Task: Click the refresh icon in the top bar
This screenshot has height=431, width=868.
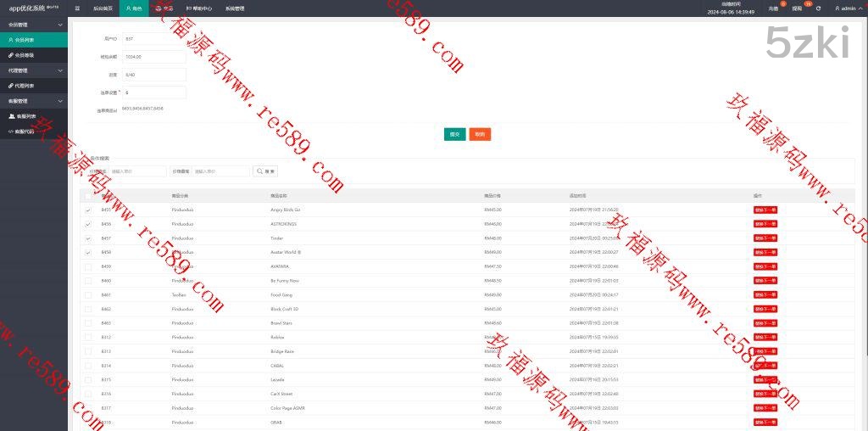Action: [818, 8]
